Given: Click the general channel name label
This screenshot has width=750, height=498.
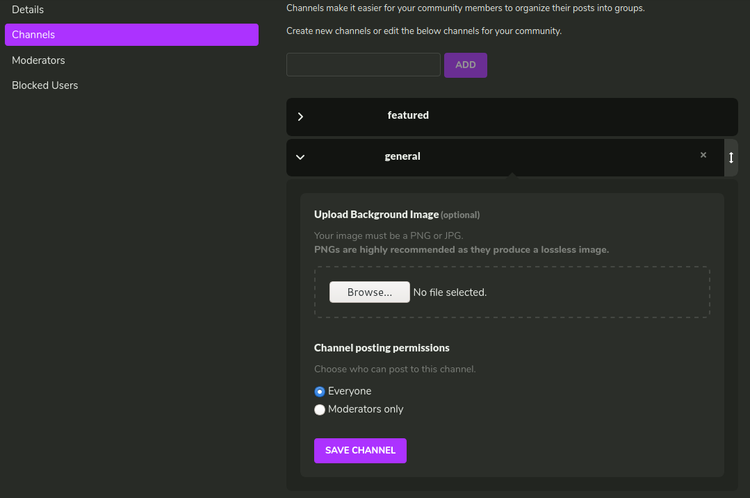Looking at the screenshot, I should (402, 156).
